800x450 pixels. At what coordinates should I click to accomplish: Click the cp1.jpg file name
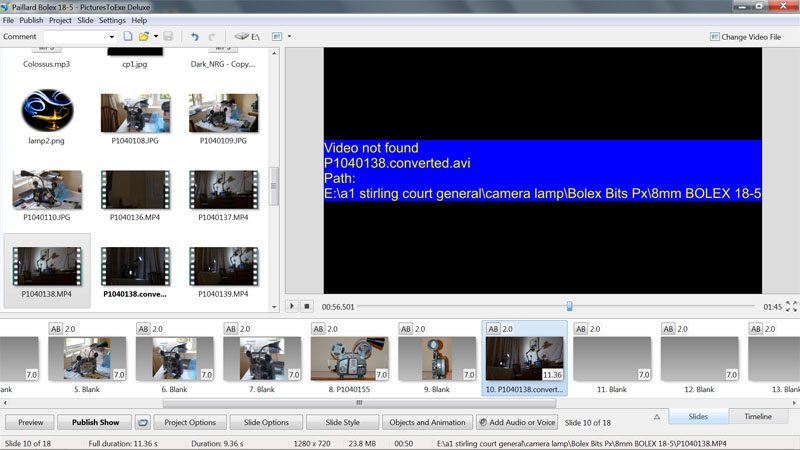point(135,64)
